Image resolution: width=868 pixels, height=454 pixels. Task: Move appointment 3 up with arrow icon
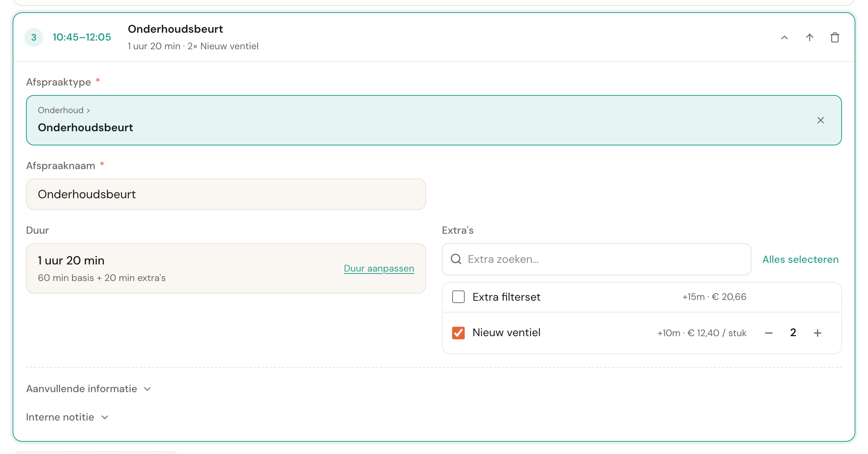tap(810, 37)
